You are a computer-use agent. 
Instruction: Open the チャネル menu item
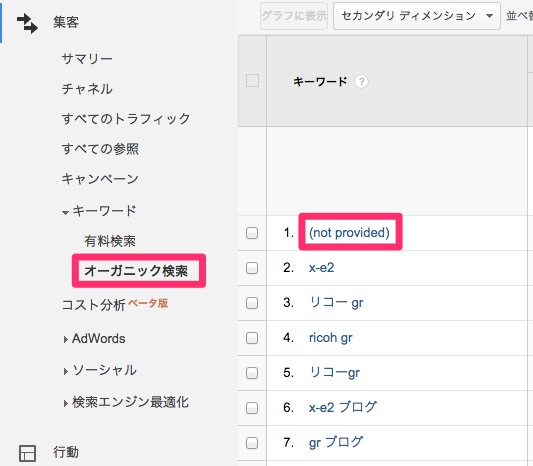[87, 89]
